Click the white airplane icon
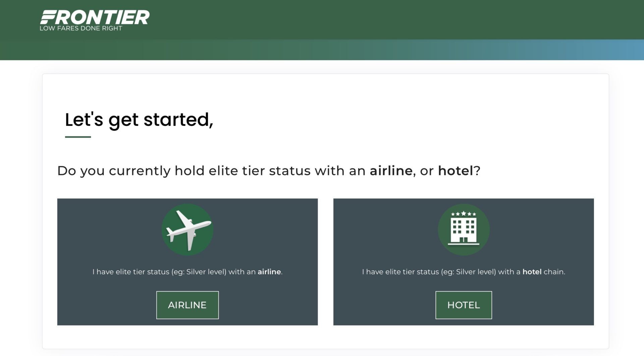 (x=189, y=230)
